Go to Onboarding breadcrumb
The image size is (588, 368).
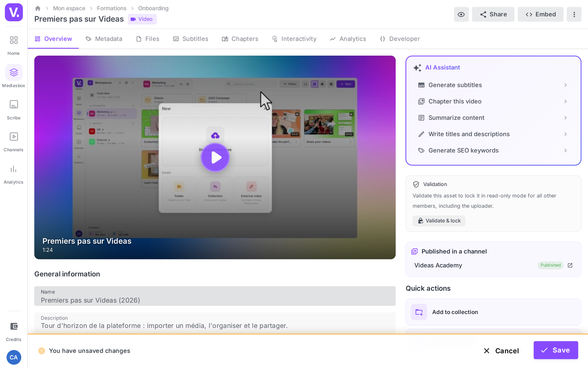pyautogui.click(x=153, y=8)
